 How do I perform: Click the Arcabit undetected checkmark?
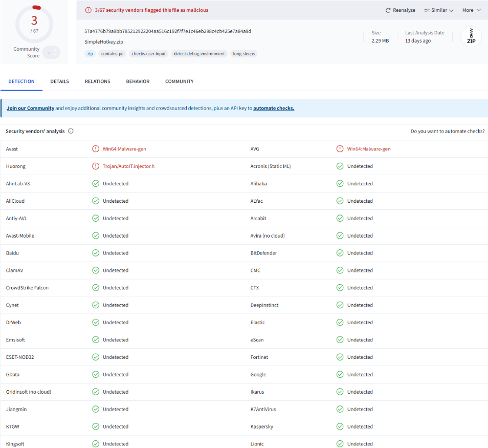(x=340, y=219)
